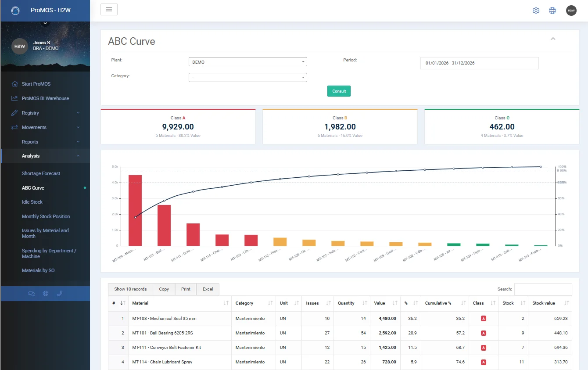Click the Period date range field
The image size is (588, 370).
[x=479, y=63]
